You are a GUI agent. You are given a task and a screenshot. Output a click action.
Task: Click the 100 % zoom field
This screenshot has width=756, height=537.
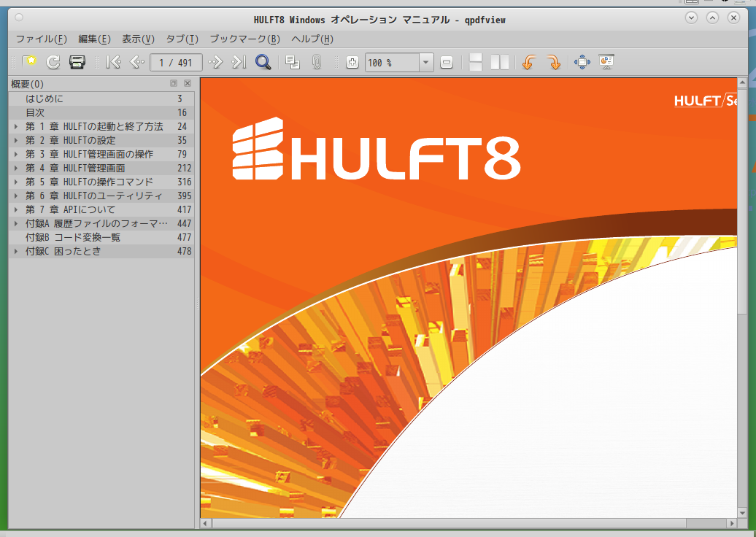(391, 62)
